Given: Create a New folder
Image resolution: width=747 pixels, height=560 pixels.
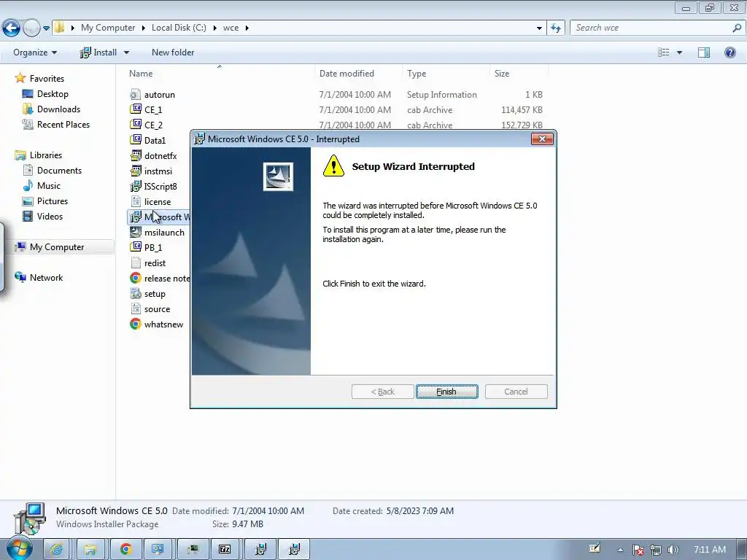Looking at the screenshot, I should [x=173, y=52].
